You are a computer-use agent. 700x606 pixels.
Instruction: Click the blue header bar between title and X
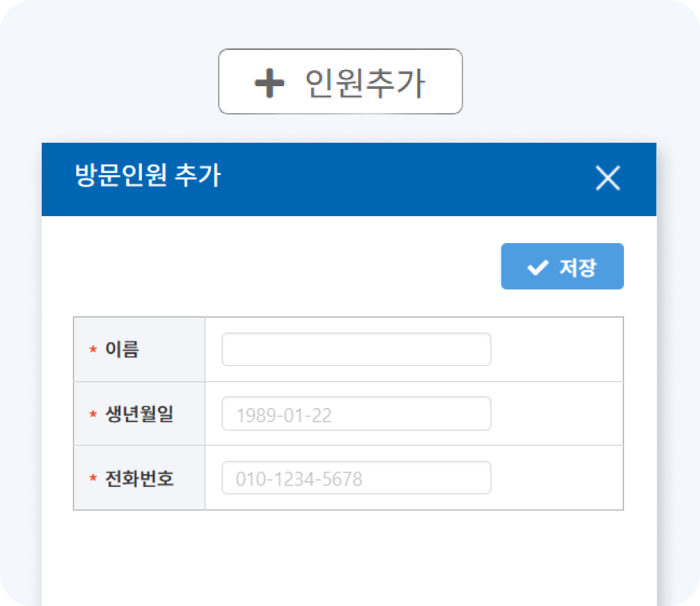click(404, 178)
